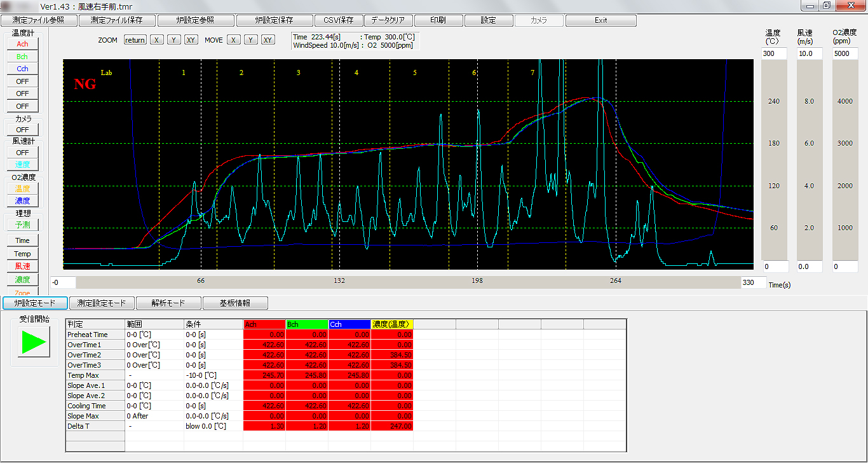This screenshot has width=868, height=463.
Task: Click the ZOOM XY button
Action: tap(191, 40)
